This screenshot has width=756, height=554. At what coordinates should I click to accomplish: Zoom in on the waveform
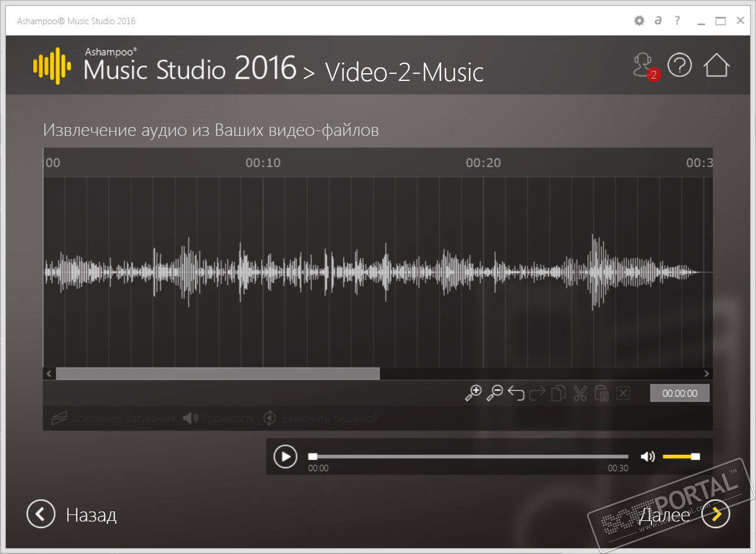pos(473,393)
